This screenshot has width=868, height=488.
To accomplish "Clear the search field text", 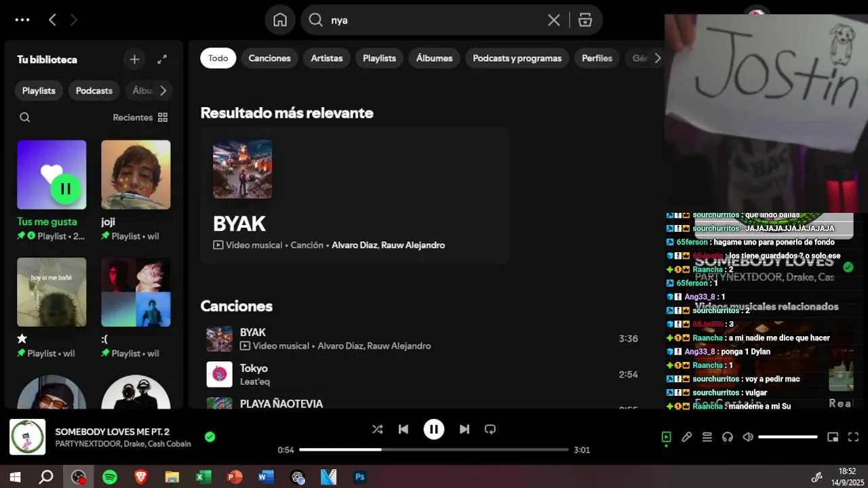I will point(554,20).
